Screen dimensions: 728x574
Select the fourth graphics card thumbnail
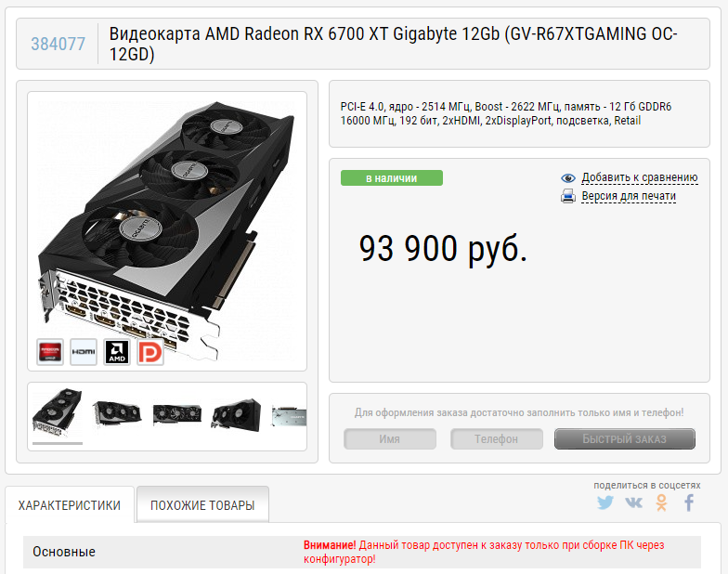[236, 413]
